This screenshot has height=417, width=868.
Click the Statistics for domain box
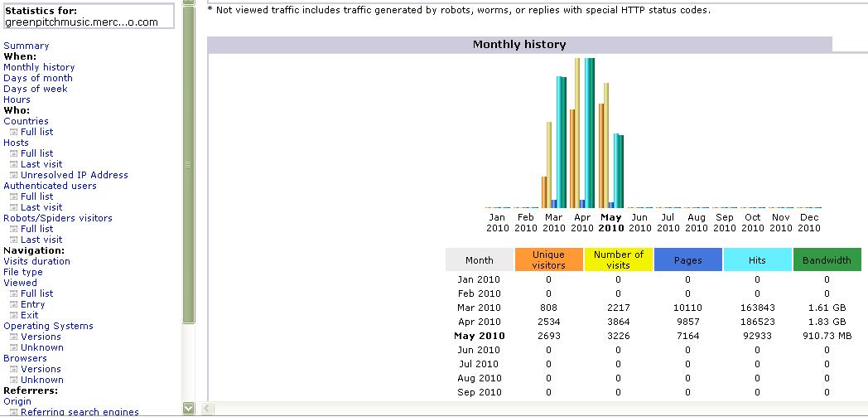[89, 16]
